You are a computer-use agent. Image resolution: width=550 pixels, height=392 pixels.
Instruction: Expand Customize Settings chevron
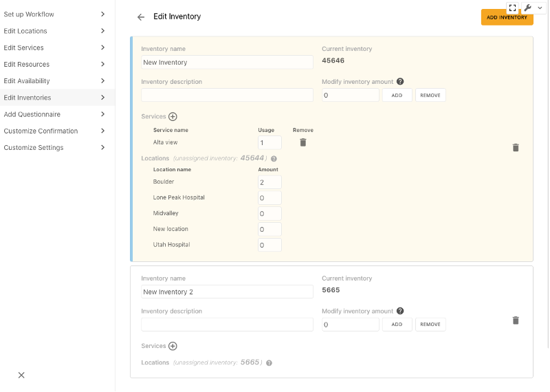click(x=102, y=147)
